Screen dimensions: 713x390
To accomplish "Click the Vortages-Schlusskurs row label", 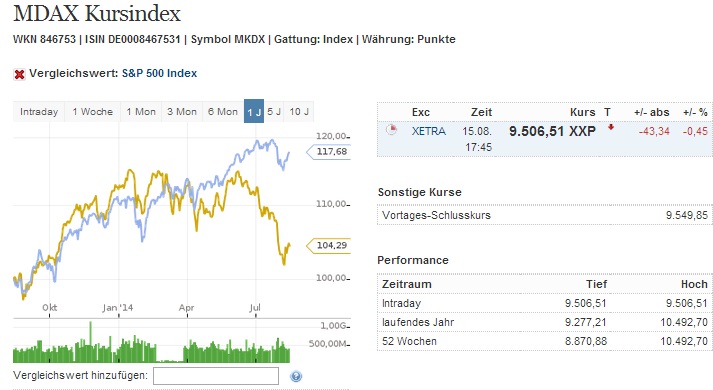I will tap(436, 215).
